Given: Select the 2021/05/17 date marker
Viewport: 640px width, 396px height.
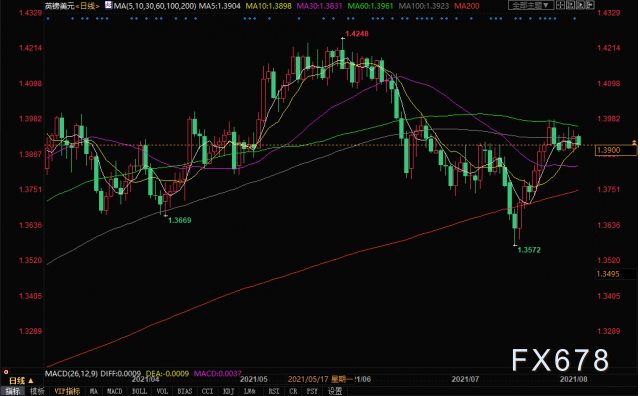Looking at the screenshot, I should tap(308, 379).
